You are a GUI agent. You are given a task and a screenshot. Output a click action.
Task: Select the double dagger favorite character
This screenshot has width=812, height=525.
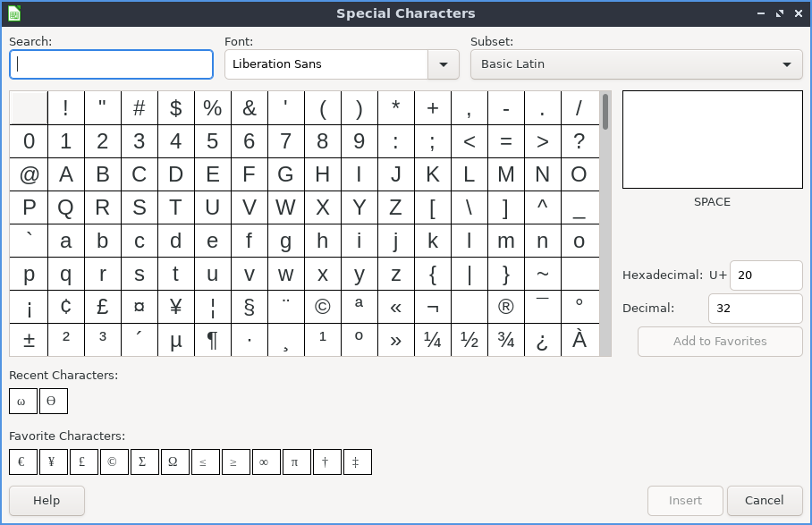tap(358, 462)
